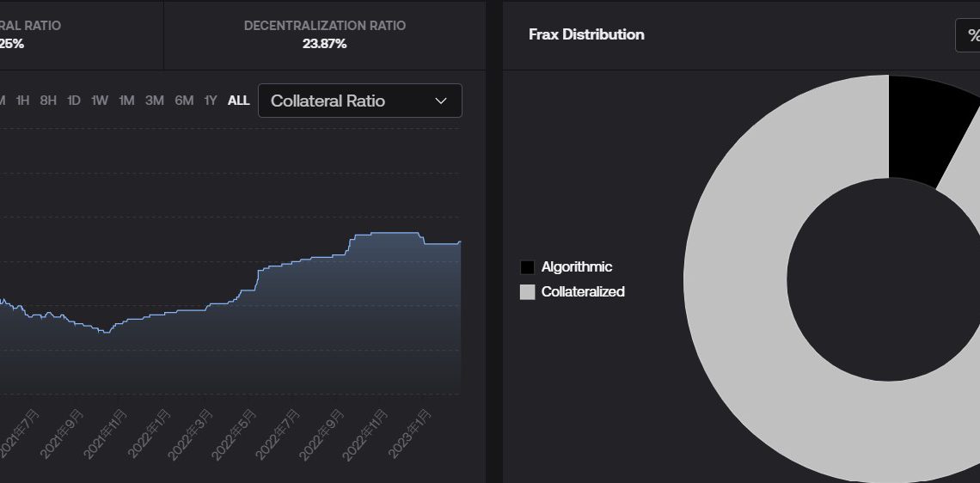Viewport: 980px width, 483px height.
Task: Select the 1H time range
Action: [x=22, y=101]
